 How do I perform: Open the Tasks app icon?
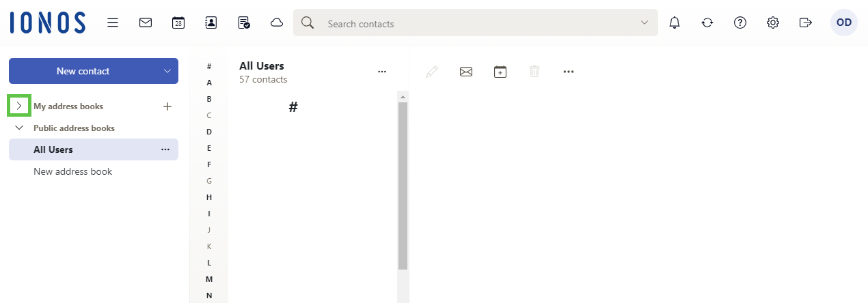[x=244, y=23]
